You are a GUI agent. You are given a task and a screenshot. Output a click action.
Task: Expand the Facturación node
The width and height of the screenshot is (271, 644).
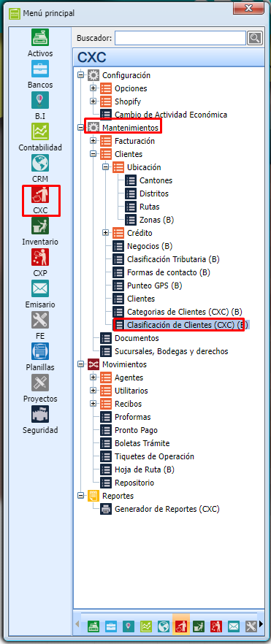pos(93,141)
